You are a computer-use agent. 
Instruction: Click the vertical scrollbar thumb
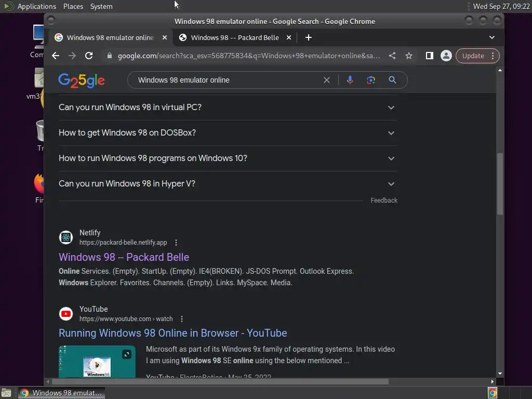[x=500, y=184]
